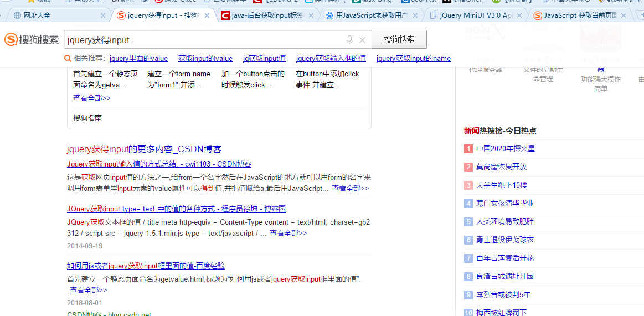Click the 搜狗指南 source label

click(x=87, y=118)
